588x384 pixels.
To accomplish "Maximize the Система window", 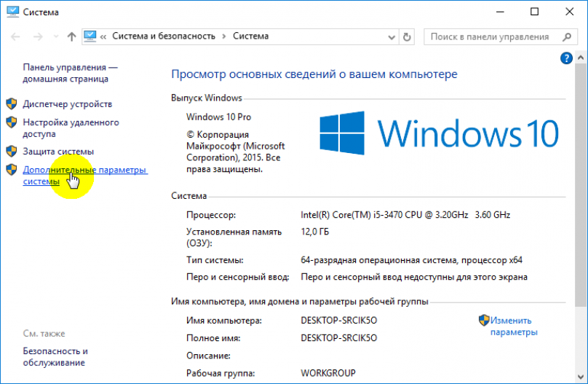I will (534, 12).
